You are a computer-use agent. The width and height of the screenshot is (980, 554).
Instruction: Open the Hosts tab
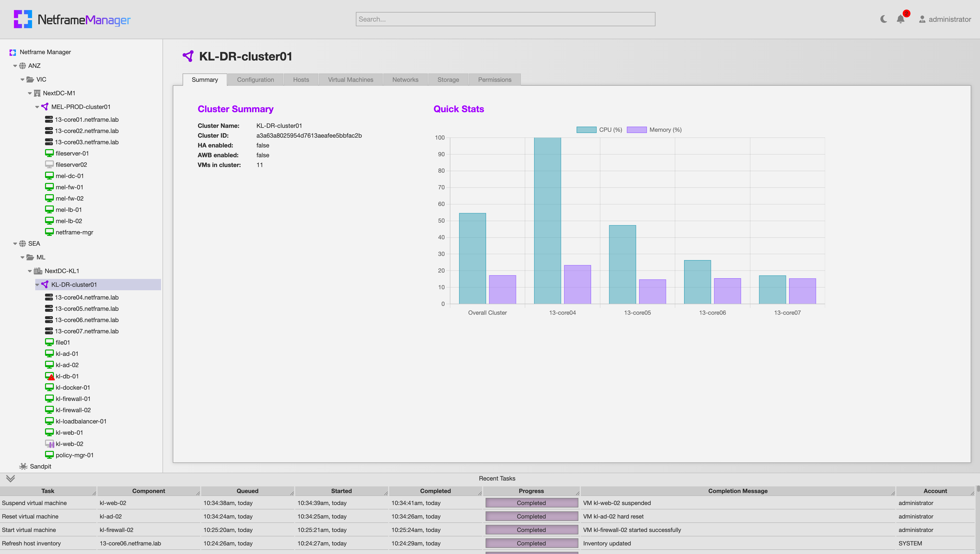pyautogui.click(x=301, y=80)
